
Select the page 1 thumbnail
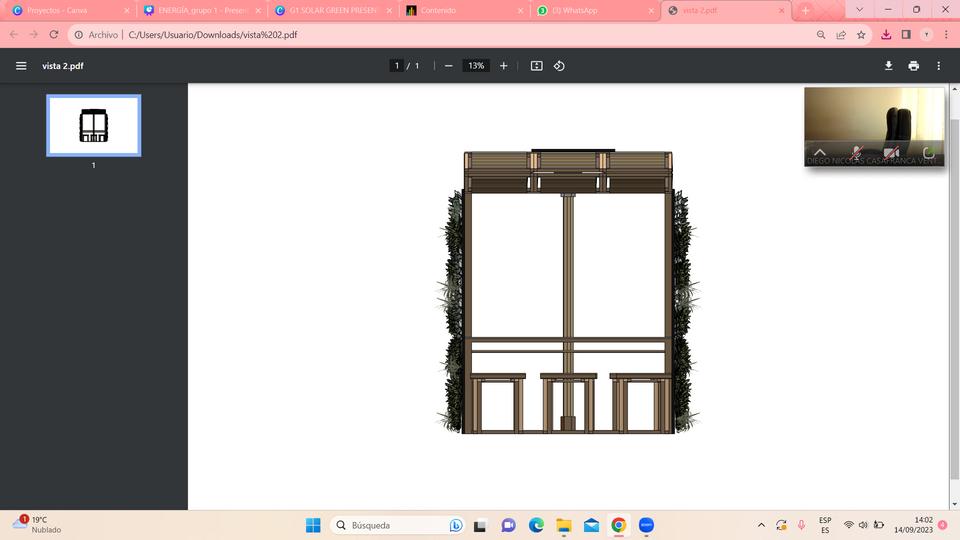94,126
